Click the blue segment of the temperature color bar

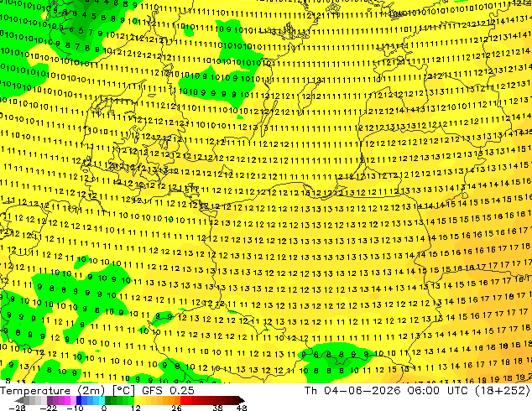(79, 400)
